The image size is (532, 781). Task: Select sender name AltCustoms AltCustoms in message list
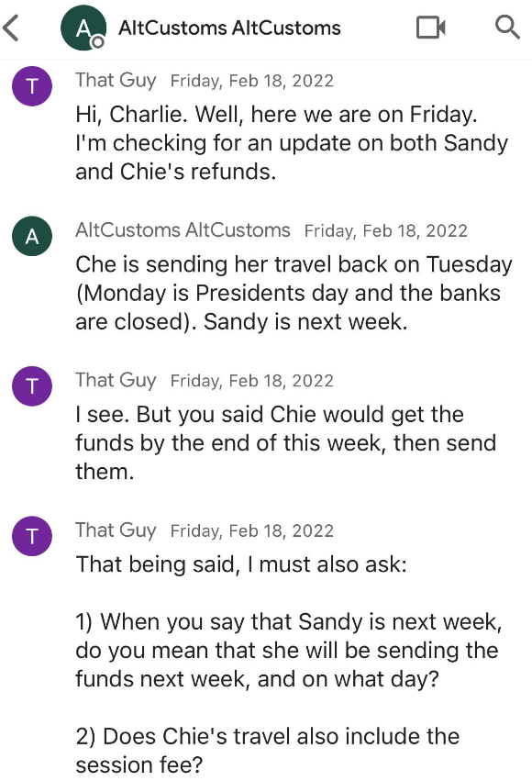pos(183,230)
